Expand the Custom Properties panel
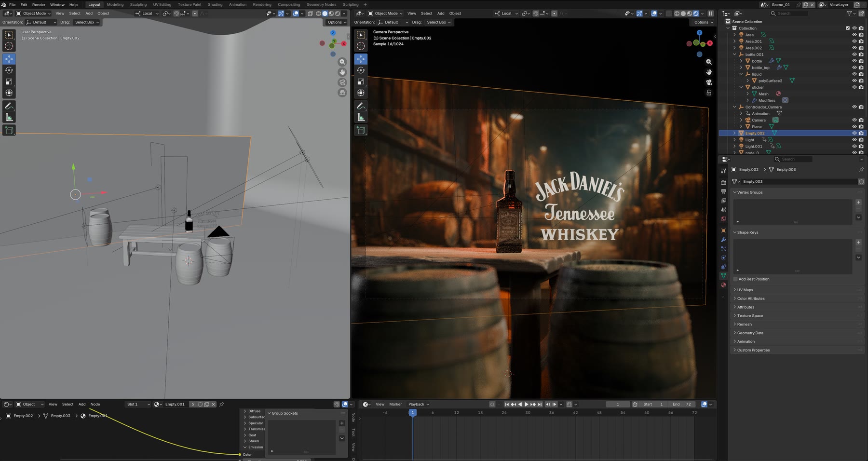The height and width of the screenshot is (461, 868). coord(753,350)
